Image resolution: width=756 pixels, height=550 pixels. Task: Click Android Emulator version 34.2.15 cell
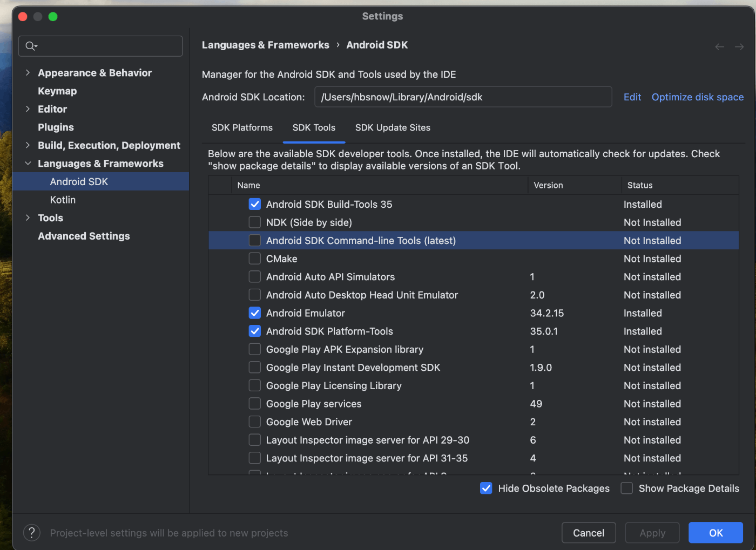pos(546,313)
